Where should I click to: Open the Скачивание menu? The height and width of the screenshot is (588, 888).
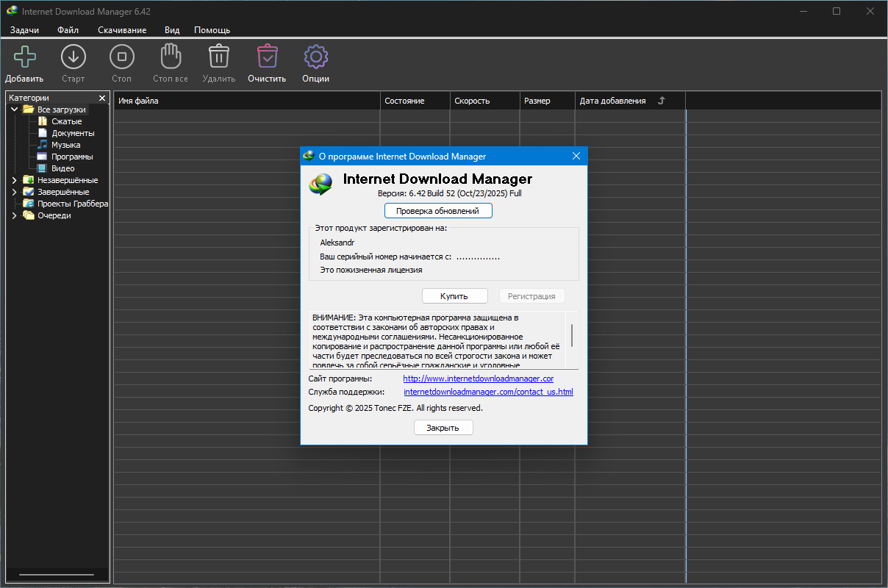(122, 30)
